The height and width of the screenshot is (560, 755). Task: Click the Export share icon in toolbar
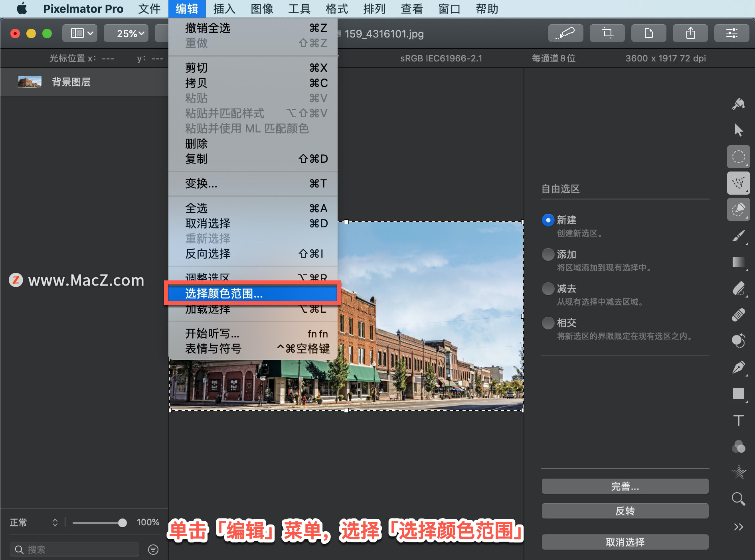[x=690, y=33]
